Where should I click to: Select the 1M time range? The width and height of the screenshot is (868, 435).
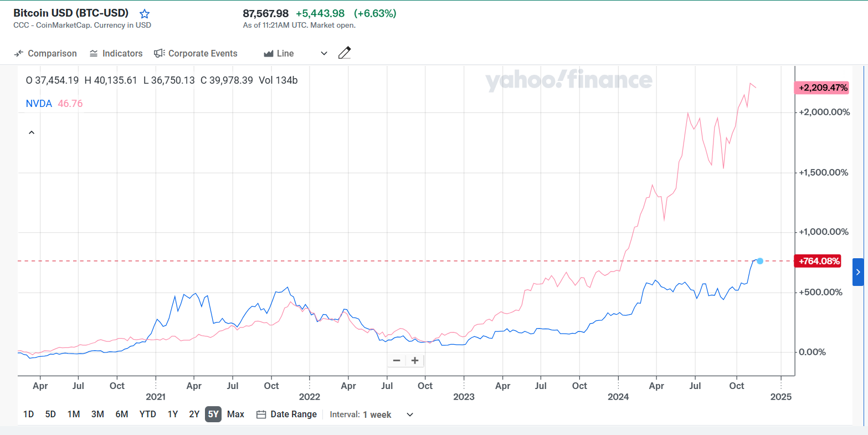74,414
